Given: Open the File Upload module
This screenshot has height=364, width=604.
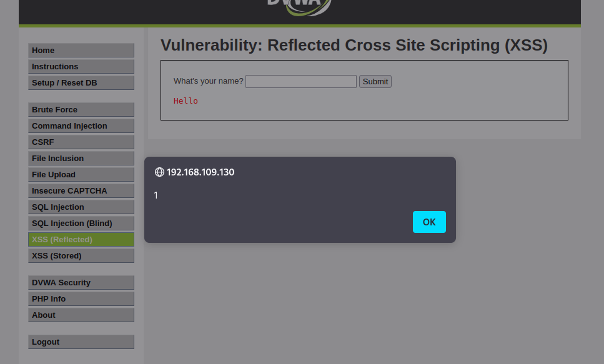Looking at the screenshot, I should click(x=81, y=174).
